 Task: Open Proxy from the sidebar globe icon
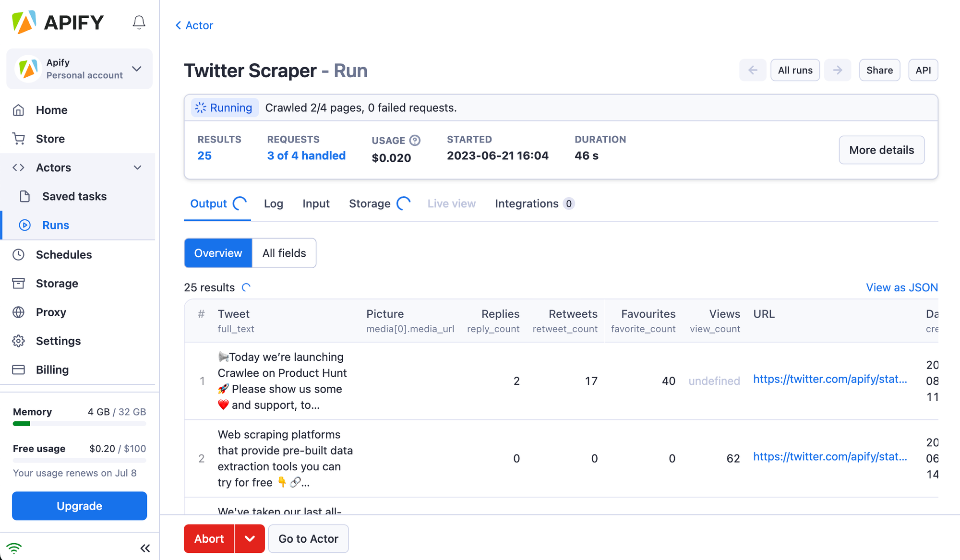click(19, 312)
